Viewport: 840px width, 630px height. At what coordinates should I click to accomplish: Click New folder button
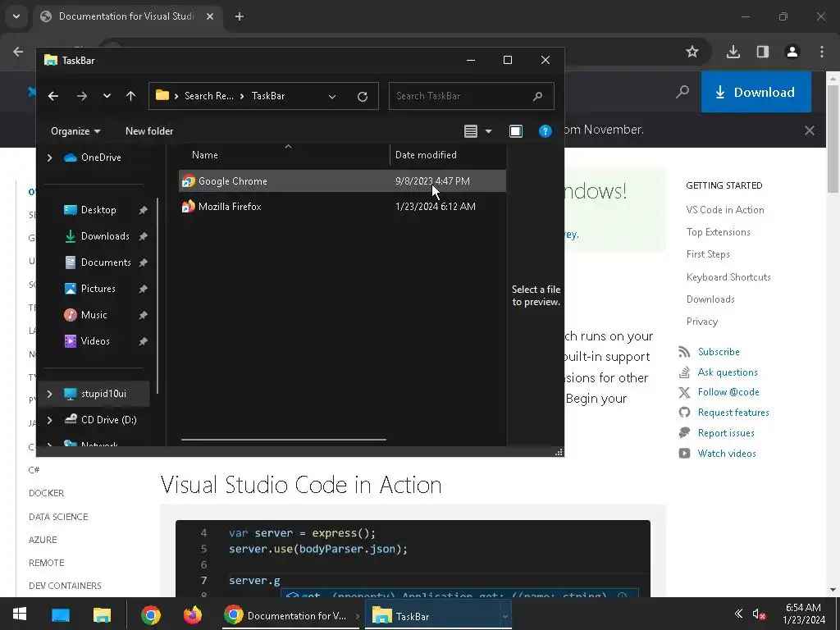(149, 131)
